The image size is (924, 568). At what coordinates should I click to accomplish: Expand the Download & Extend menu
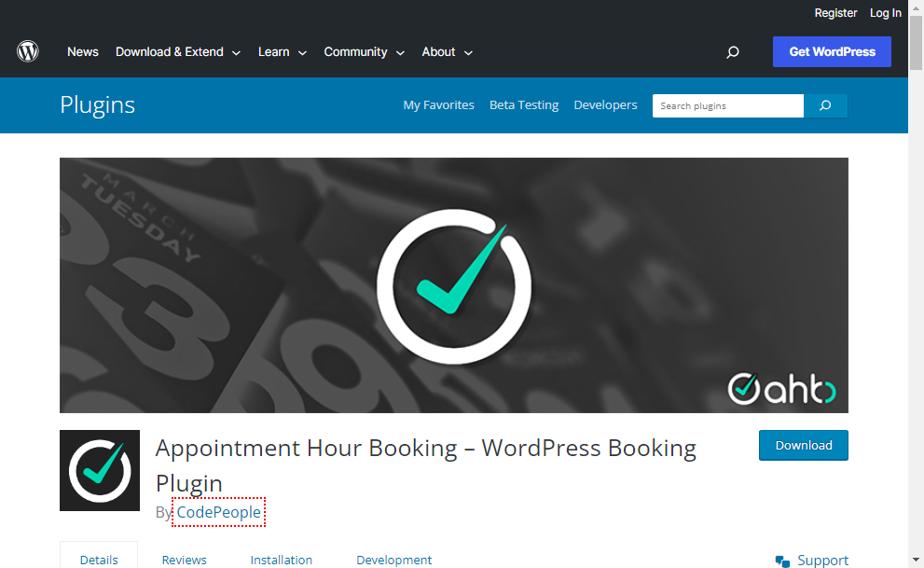point(178,52)
